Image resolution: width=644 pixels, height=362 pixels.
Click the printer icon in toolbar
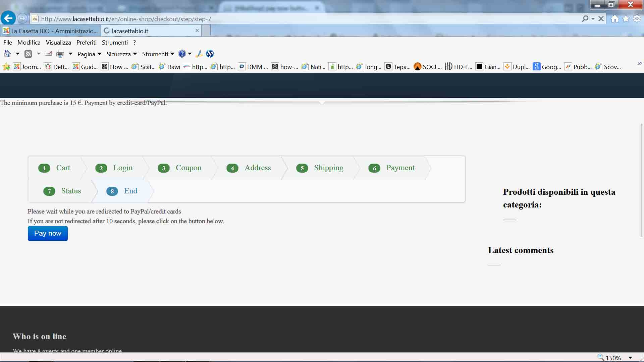tap(60, 54)
